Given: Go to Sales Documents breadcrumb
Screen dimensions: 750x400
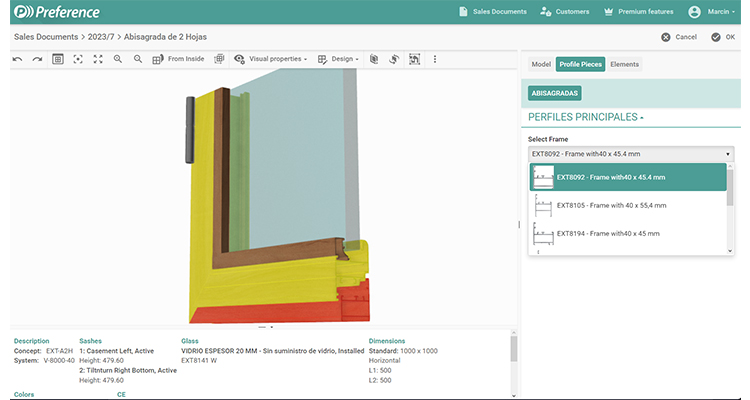Looking at the screenshot, I should tap(46, 37).
